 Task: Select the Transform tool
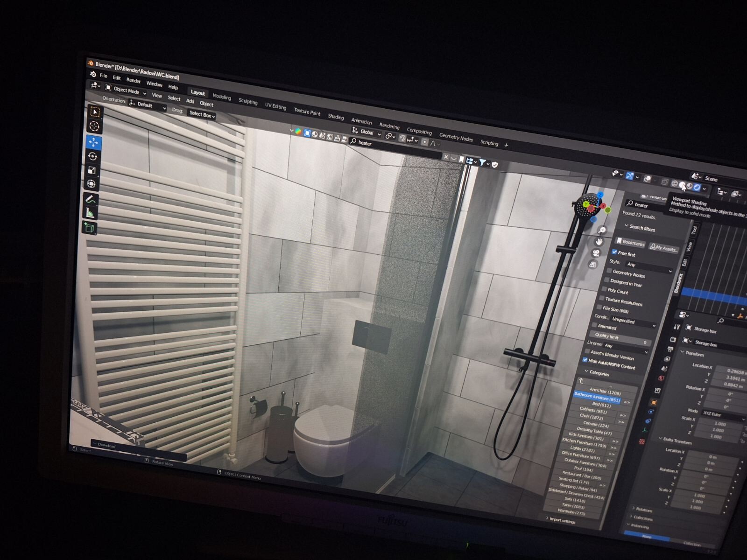coord(91,184)
